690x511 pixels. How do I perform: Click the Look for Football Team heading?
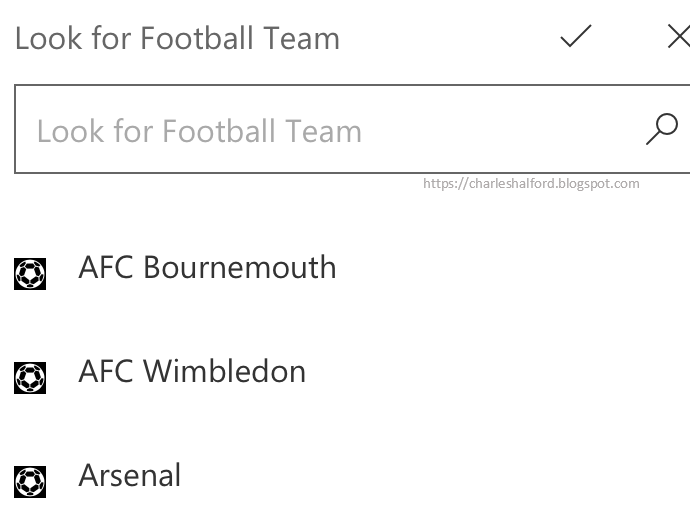tap(177, 38)
